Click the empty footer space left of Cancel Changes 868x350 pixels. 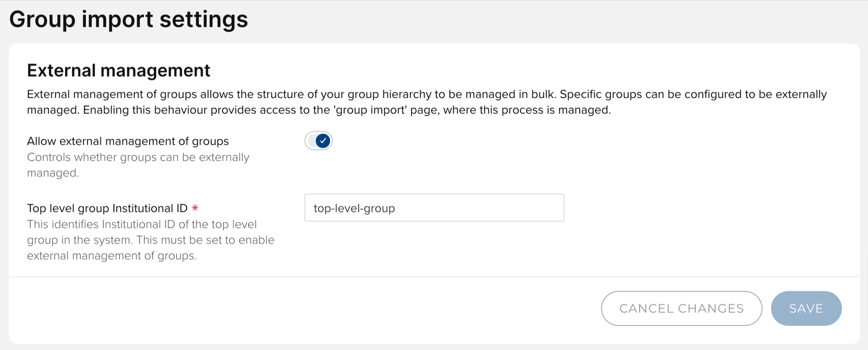click(303, 308)
